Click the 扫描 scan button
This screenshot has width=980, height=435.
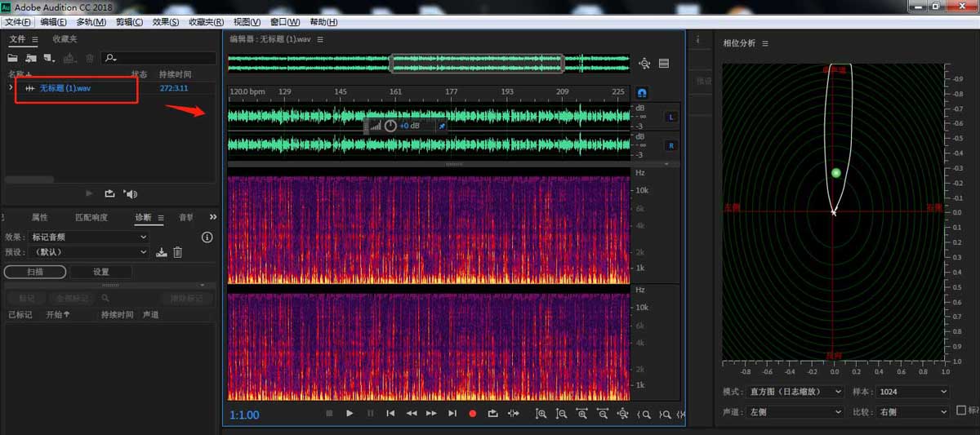tap(35, 272)
